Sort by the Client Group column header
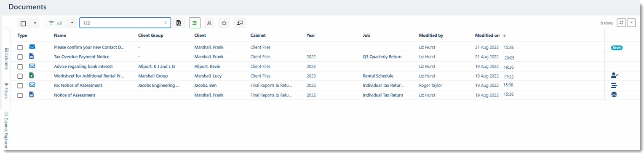The height and width of the screenshot is (153, 644). tap(150, 35)
